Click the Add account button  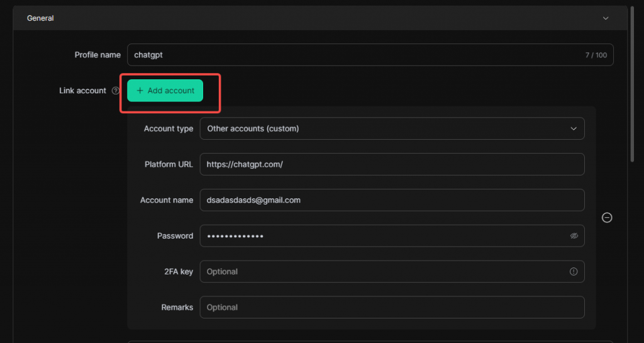tap(165, 91)
